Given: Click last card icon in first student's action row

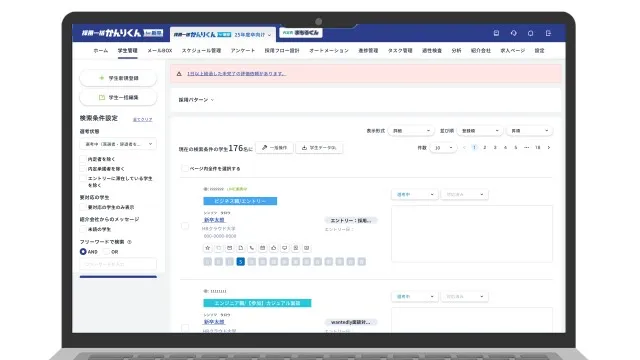Looking at the screenshot, I should pyautogui.click(x=307, y=248).
